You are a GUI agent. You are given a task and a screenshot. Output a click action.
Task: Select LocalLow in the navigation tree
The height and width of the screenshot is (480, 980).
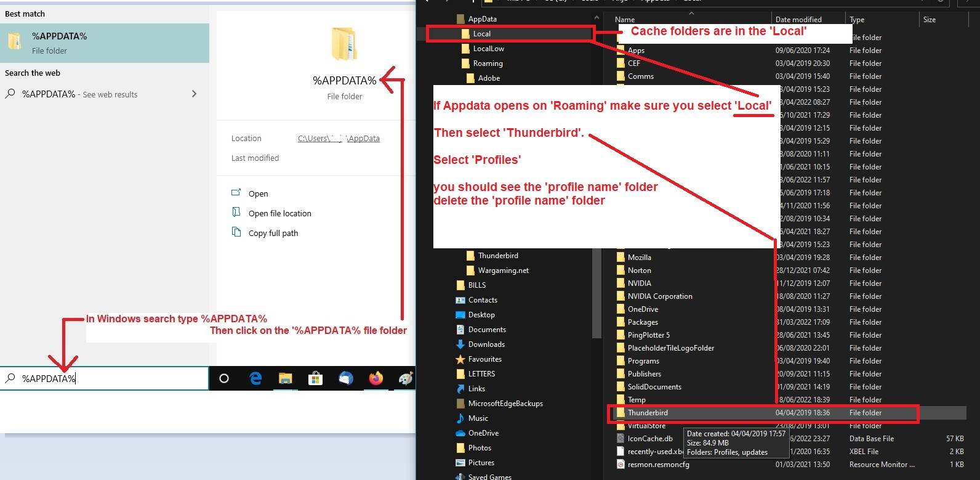488,49
